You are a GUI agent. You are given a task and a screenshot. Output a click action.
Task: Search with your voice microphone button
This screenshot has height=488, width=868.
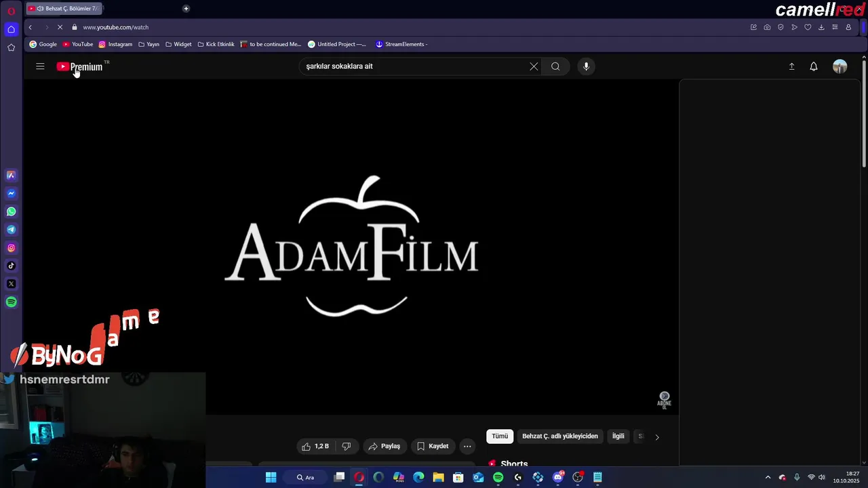(x=586, y=66)
